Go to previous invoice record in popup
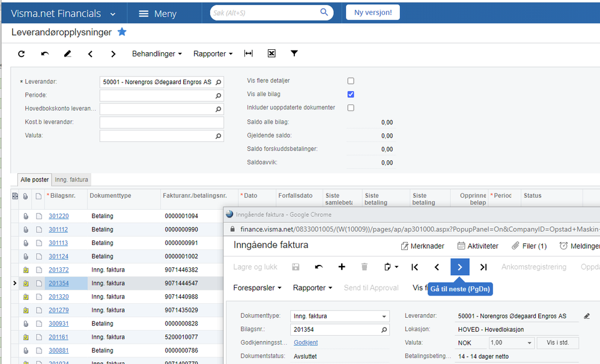Screen dimensions: 600x364 coord(437,267)
